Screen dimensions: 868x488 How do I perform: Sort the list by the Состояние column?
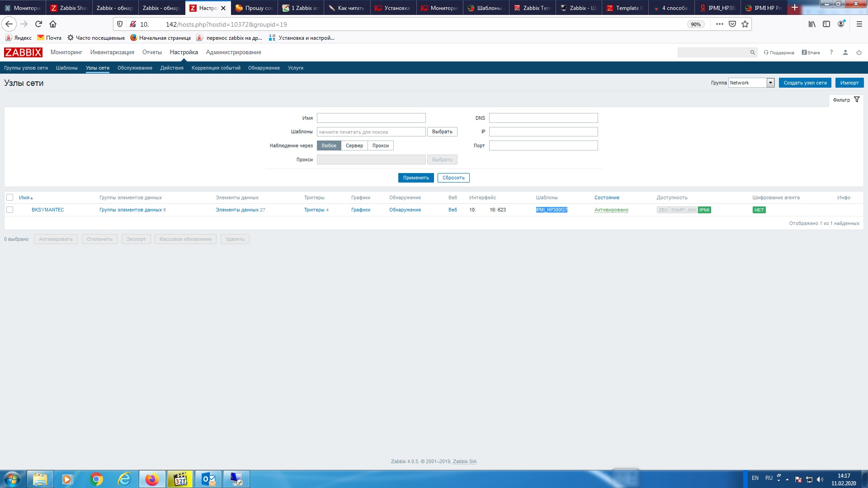coord(607,197)
